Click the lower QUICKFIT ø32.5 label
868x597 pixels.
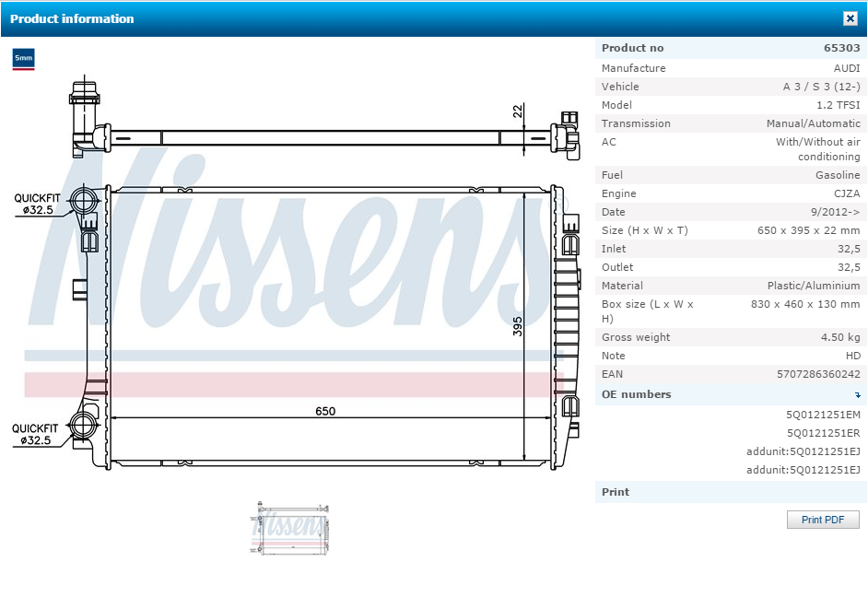[35, 434]
